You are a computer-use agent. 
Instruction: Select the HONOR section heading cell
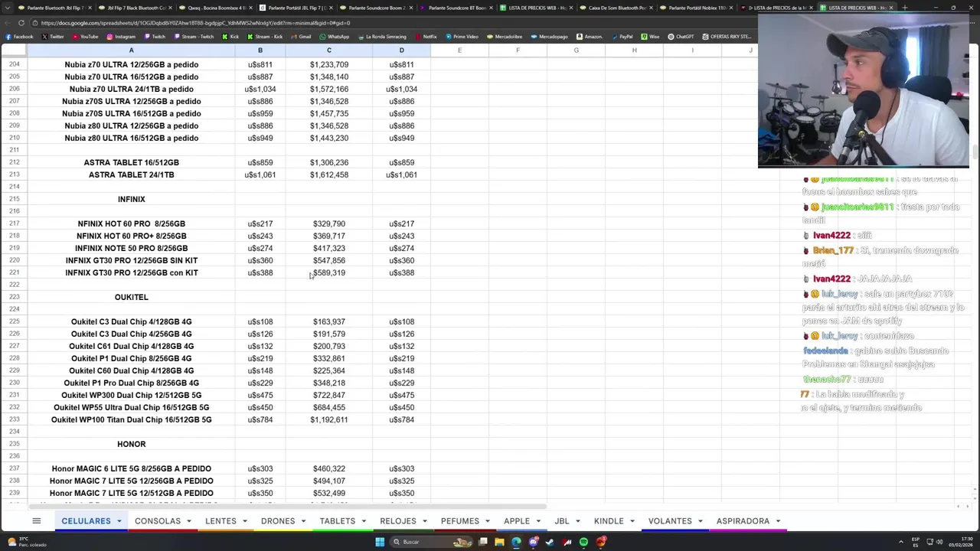(x=131, y=444)
